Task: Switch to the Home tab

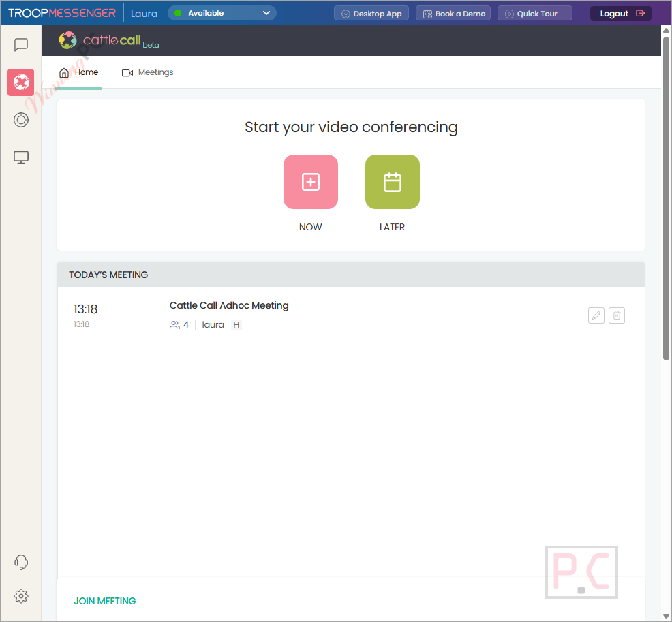Action: click(79, 72)
